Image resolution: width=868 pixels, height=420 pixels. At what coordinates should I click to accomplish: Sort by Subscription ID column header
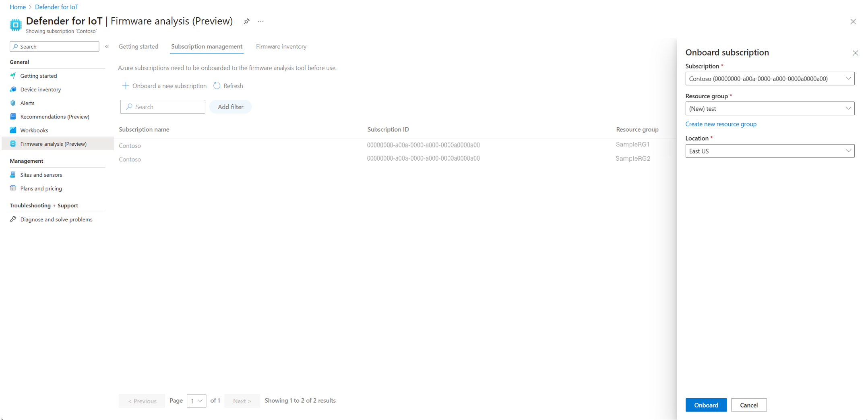coord(388,129)
